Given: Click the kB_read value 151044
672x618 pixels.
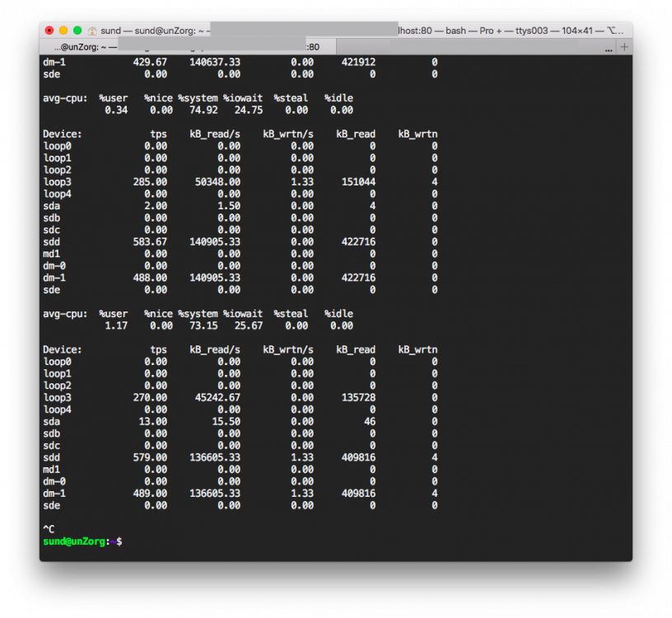Looking at the screenshot, I should [358, 182].
